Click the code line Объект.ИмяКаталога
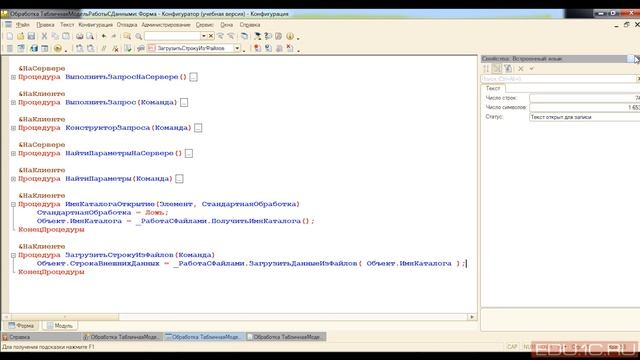Image resolution: width=640 pixels, height=360 pixels. pyautogui.click(x=176, y=221)
